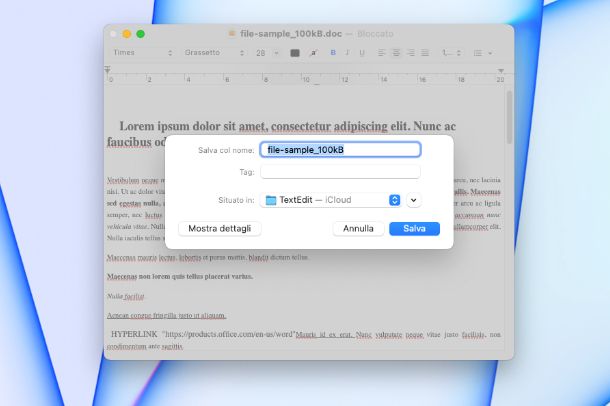
Task: Click the TextEdit folder icon in location popup
Action: [271, 200]
